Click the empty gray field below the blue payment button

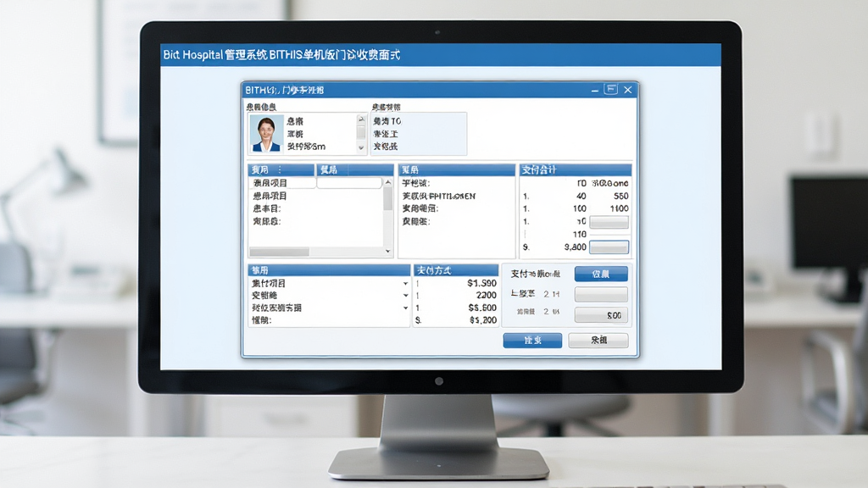pos(601,294)
